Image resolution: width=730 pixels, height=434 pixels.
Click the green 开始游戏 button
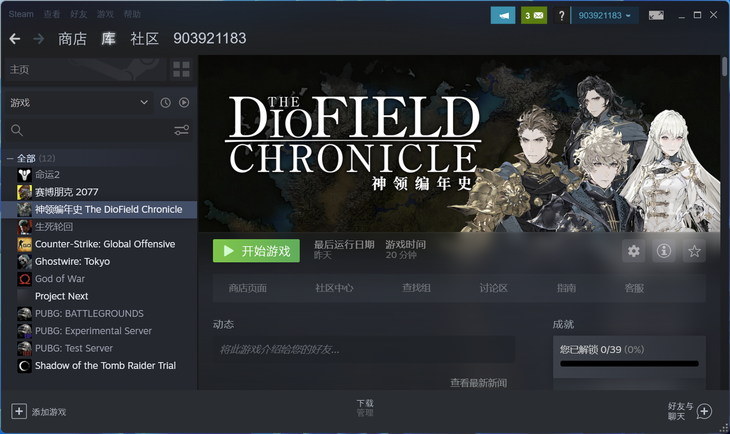click(x=256, y=251)
